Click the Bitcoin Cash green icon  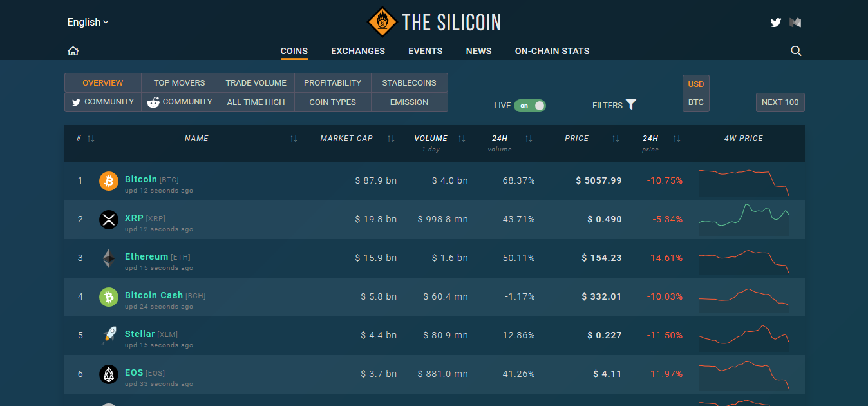tap(109, 297)
